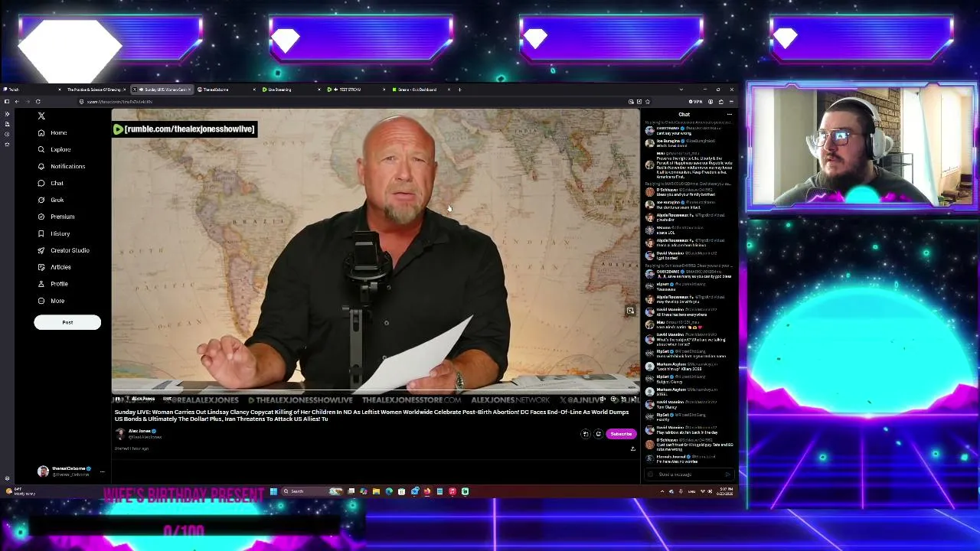
Task: Open the Chat panel options menu
Action: [x=729, y=115]
